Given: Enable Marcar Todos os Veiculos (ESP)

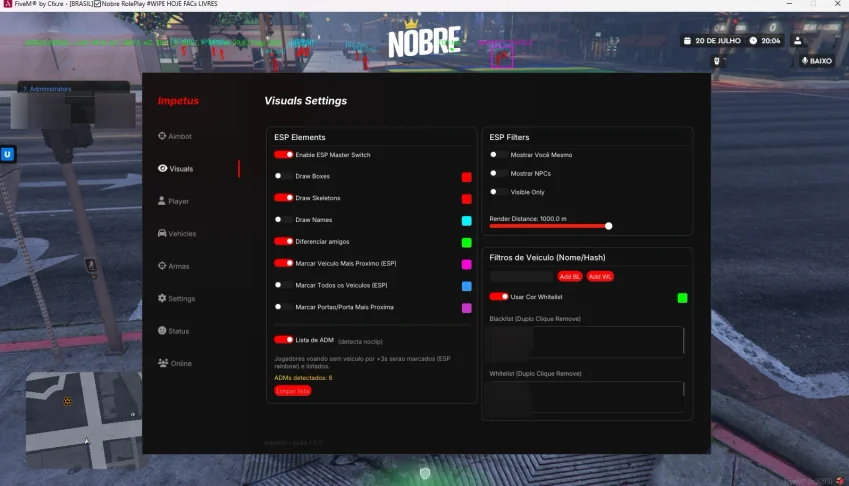Looking at the screenshot, I should pos(284,285).
